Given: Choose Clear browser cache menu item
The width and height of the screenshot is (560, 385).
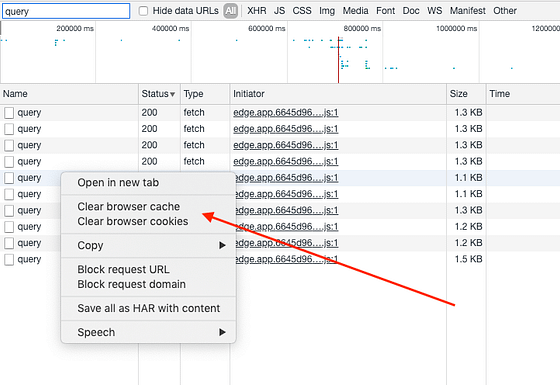Looking at the screenshot, I should point(148,207).
